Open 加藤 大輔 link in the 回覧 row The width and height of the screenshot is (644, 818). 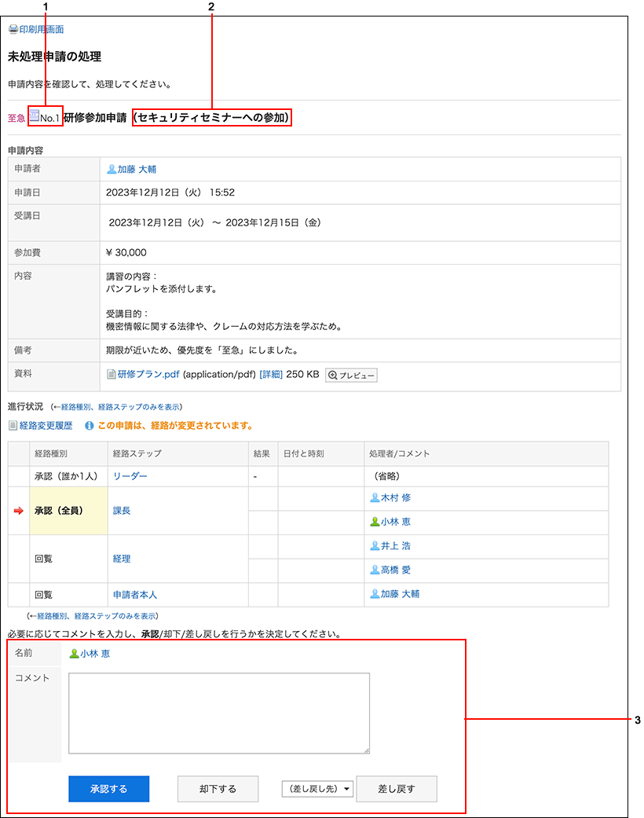pos(400,594)
